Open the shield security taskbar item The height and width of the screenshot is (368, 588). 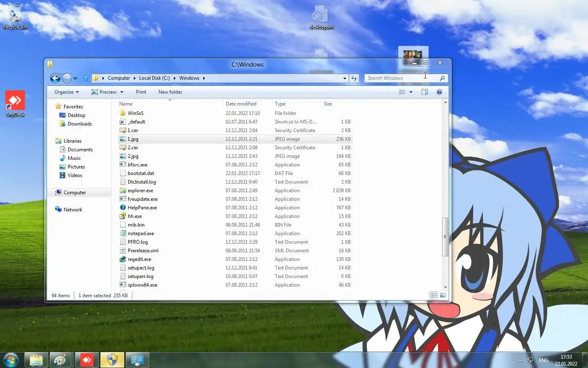(x=112, y=360)
